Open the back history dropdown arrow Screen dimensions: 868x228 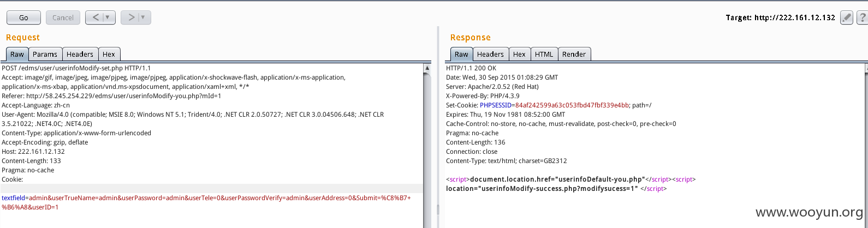coord(109,17)
